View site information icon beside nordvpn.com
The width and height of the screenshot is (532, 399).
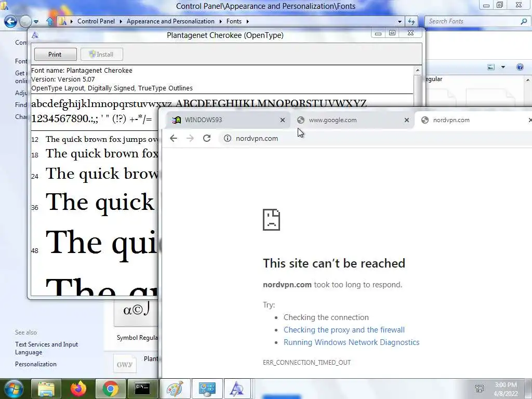coord(228,138)
